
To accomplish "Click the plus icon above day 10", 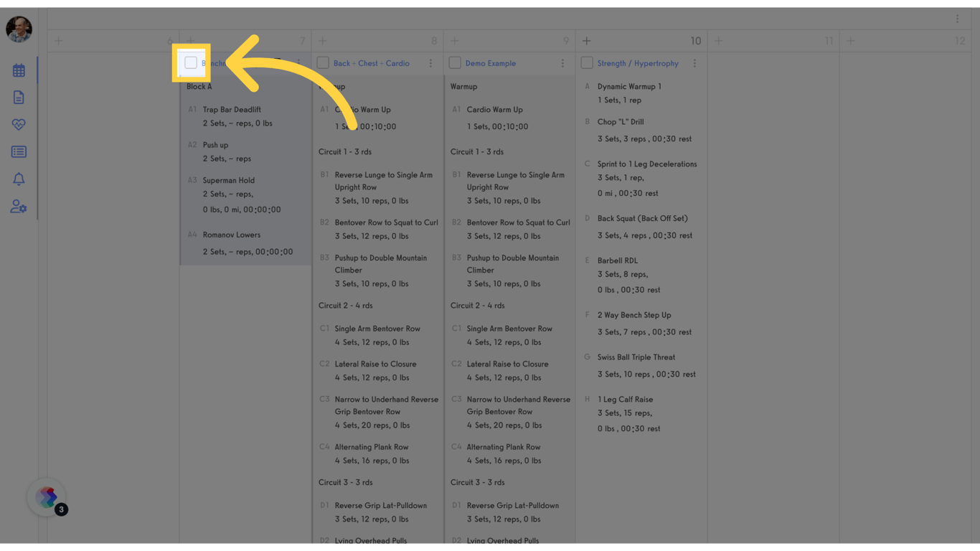I will (586, 41).
